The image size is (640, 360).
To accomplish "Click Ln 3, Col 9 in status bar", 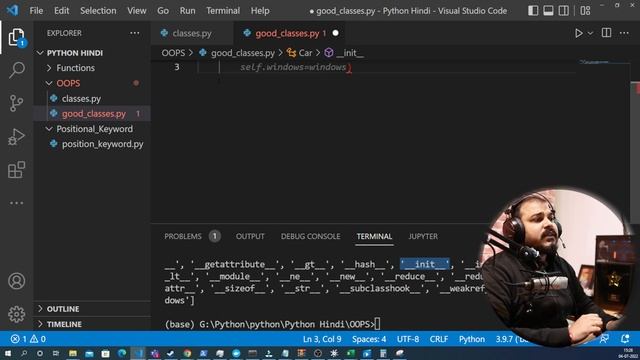I will [322, 339].
